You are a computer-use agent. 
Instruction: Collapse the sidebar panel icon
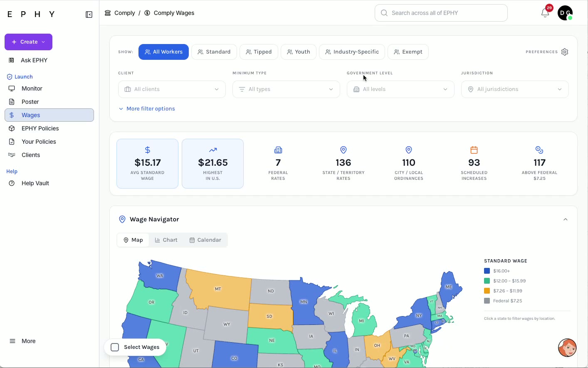tap(89, 15)
